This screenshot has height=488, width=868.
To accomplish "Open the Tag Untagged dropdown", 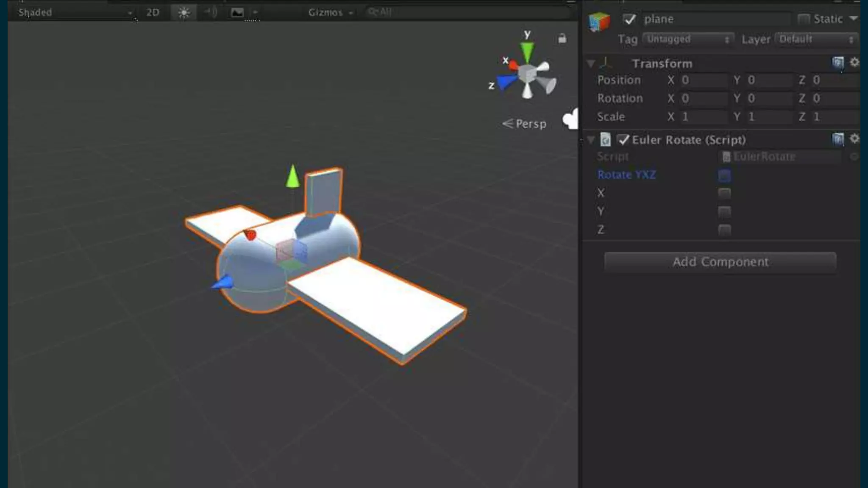I will (688, 39).
